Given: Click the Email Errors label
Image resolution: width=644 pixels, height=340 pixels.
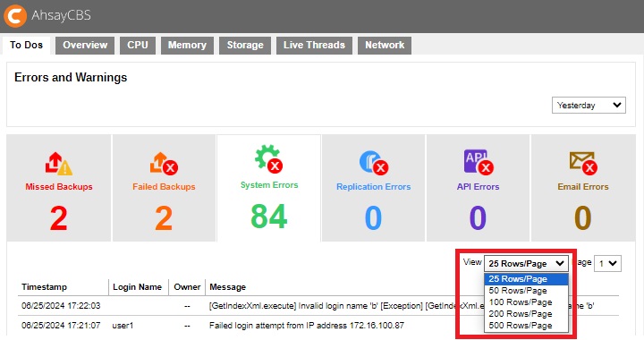Looking at the screenshot, I should 583,186.
